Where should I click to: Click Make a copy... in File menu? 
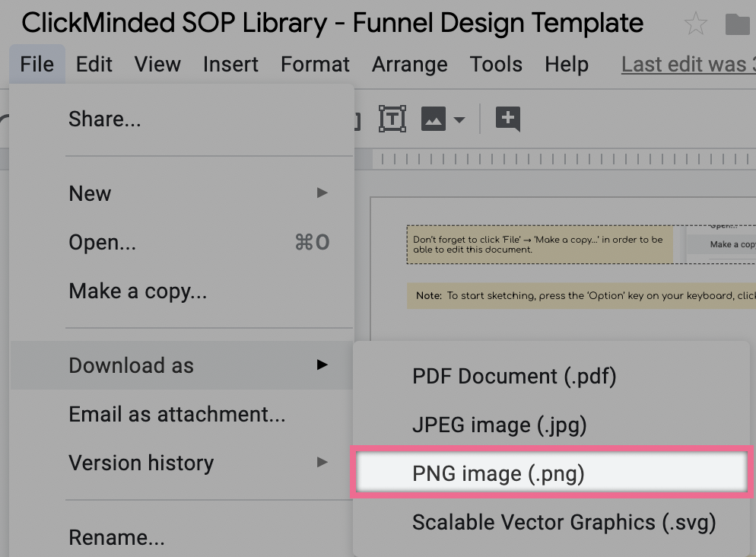138,291
